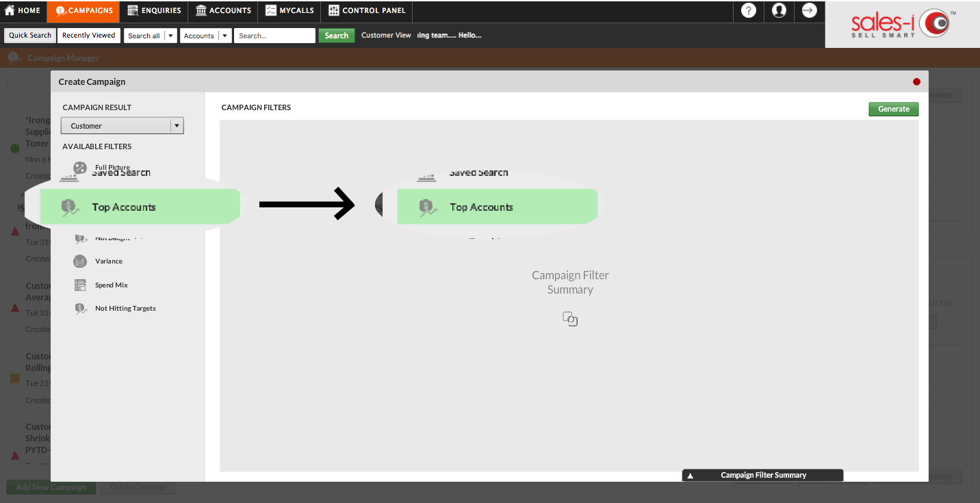
Task: Expand the Campaign Filter Summary bar
Action: point(762,475)
